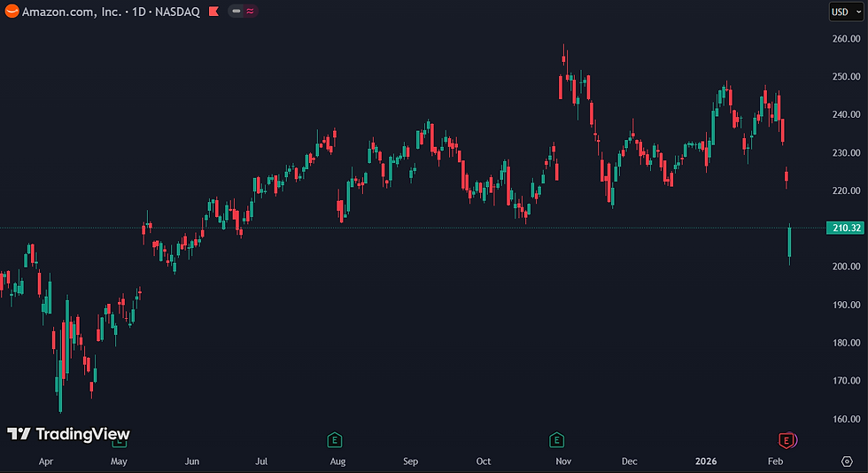
Task: Click the Jun label on time axis
Action: pyautogui.click(x=192, y=461)
